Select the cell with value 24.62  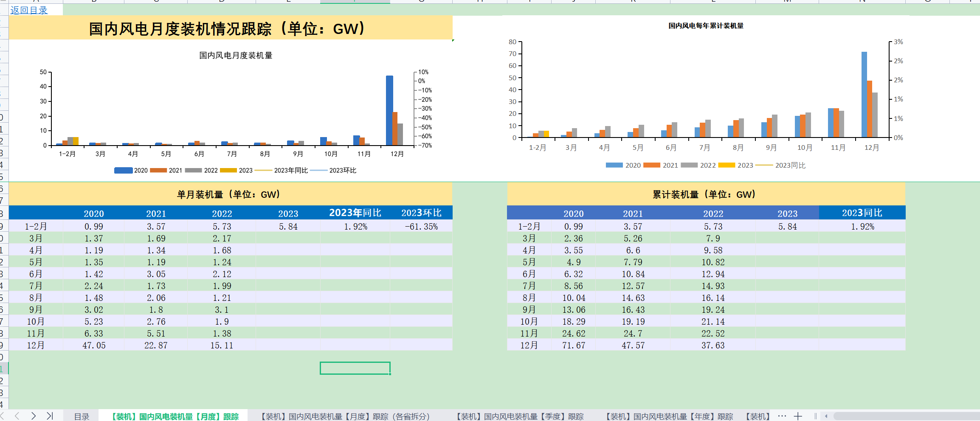pos(574,334)
